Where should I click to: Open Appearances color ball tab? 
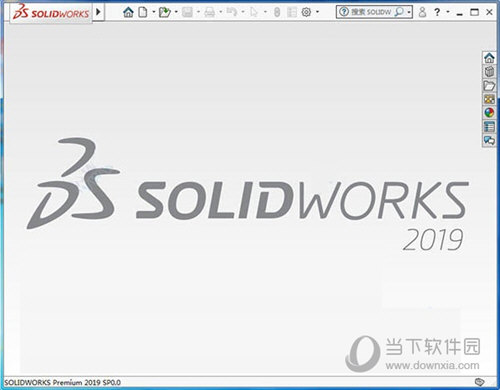489,113
